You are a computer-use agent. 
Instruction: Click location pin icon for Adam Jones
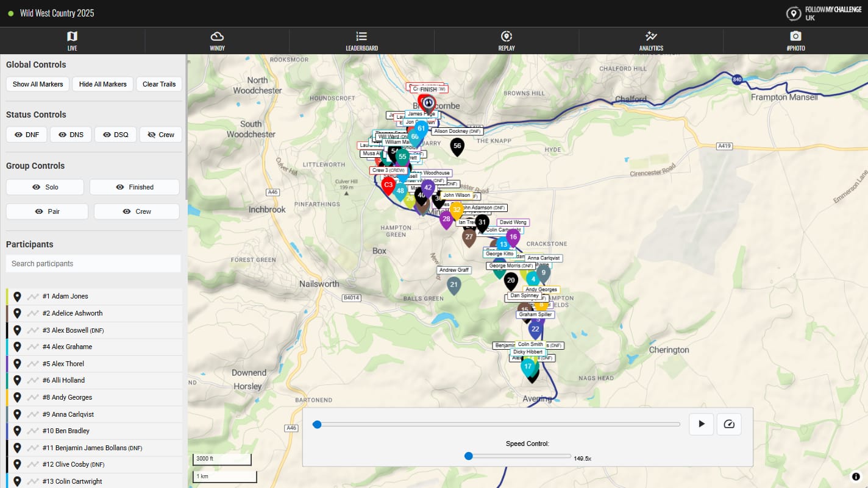(x=18, y=297)
